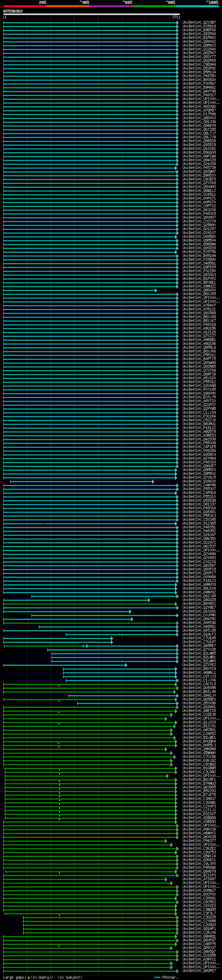
Task: Click the green bar of UniRef100_B8YNY2
Action: [90, 604]
